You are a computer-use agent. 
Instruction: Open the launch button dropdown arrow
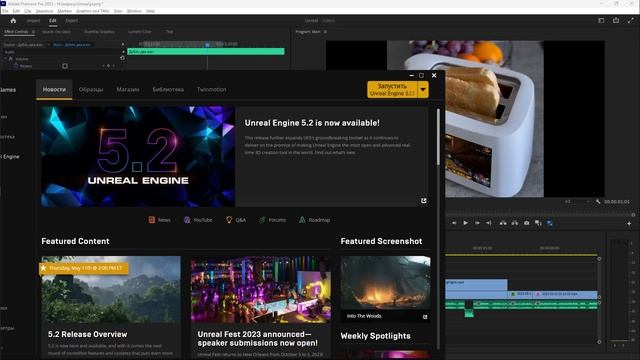point(423,89)
